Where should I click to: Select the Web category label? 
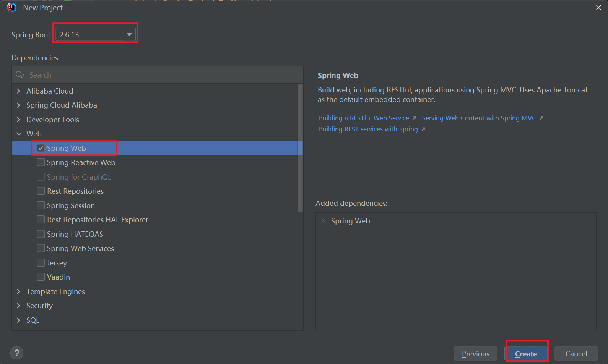34,134
